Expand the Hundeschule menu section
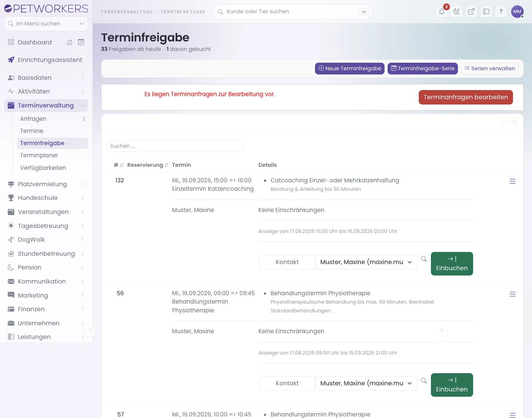The image size is (532, 418). coord(46,198)
